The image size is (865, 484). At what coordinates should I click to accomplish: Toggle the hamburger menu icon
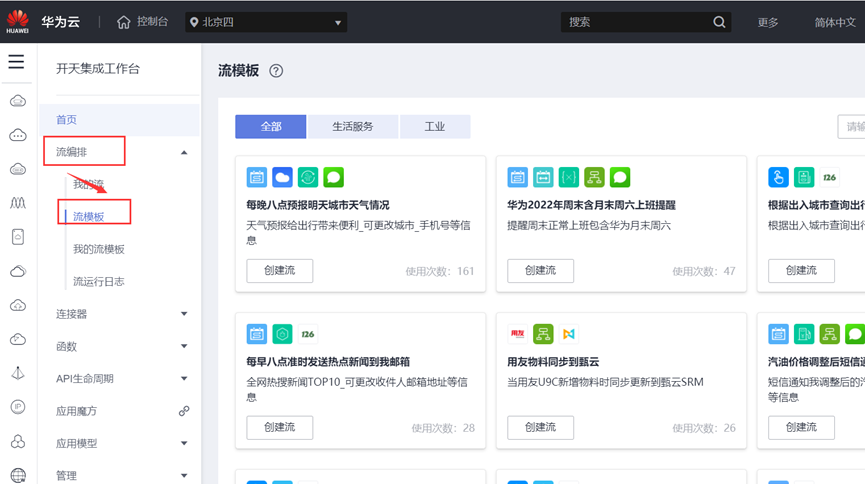coord(16,61)
